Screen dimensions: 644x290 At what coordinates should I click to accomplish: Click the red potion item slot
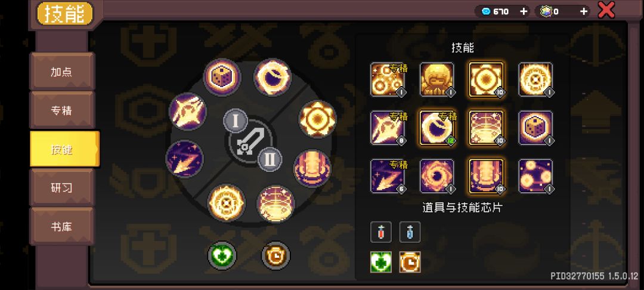pos(380,232)
